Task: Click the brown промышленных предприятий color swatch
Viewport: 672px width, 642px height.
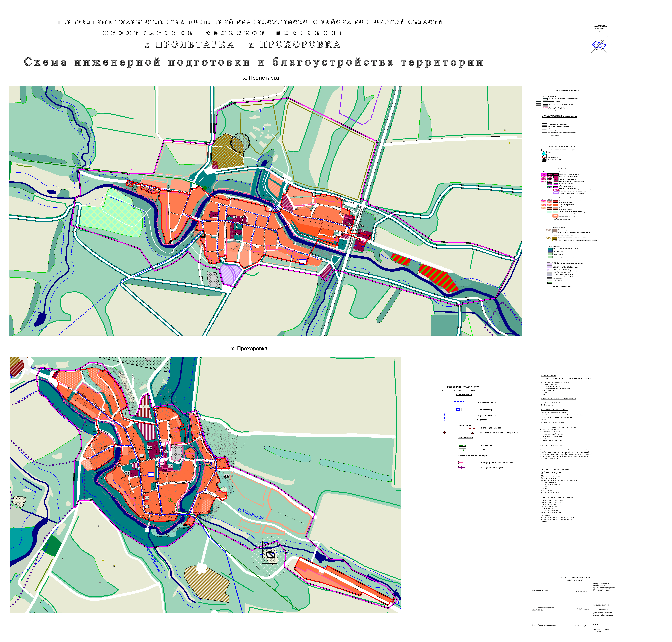Action: 555,230
